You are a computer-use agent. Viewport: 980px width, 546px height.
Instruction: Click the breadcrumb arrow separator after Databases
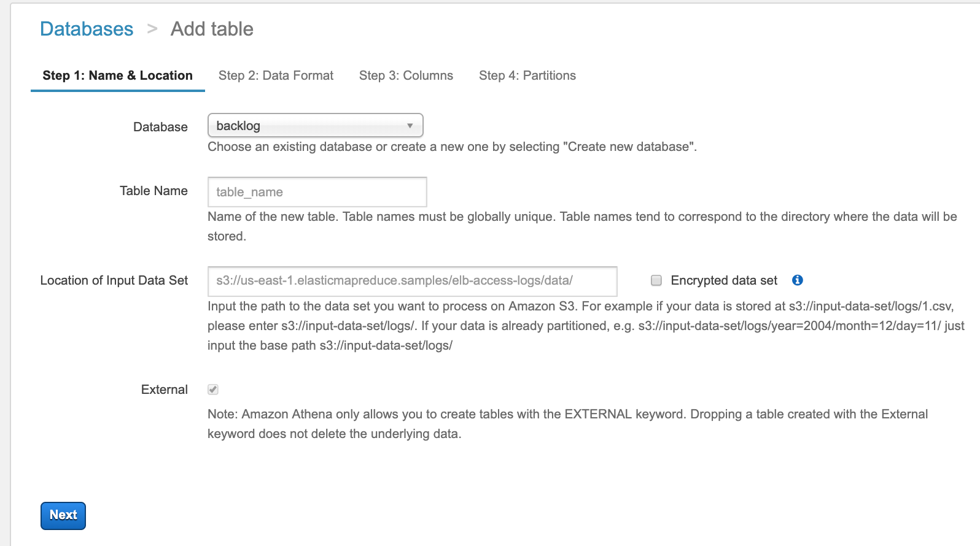click(x=152, y=29)
